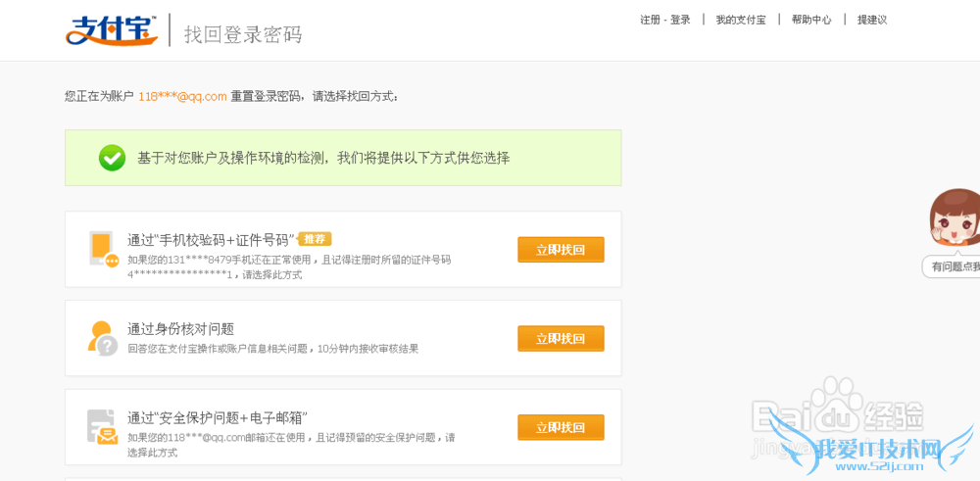Click the Alipay (支付宝) logo
The image size is (980, 481).
112,29
